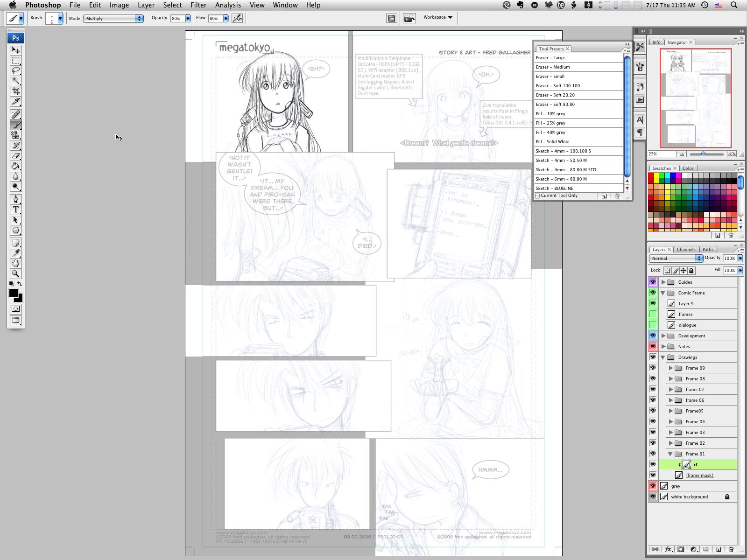
Task: Select the Clone Stamp tool
Action: pyautogui.click(x=16, y=135)
